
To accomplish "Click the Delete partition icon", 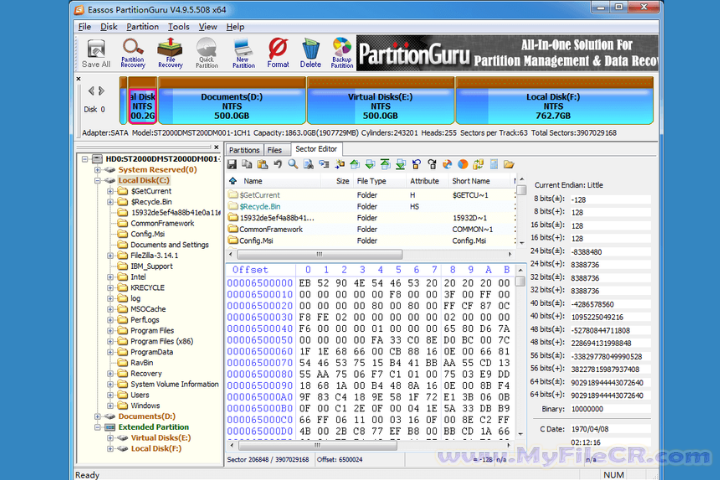I will (x=310, y=53).
